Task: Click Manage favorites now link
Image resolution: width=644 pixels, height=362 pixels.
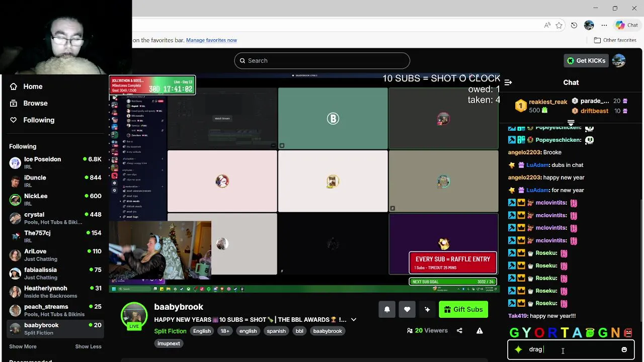Action: pyautogui.click(x=211, y=40)
